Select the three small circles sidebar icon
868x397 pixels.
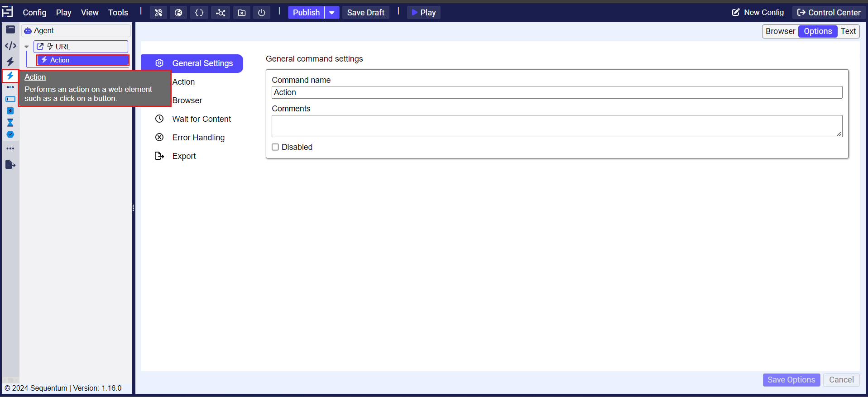pyautogui.click(x=10, y=87)
